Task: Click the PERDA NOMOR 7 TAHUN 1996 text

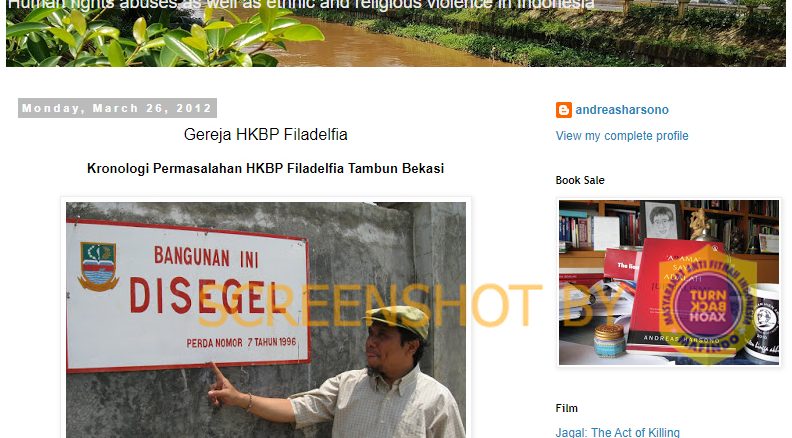Action: [x=241, y=343]
